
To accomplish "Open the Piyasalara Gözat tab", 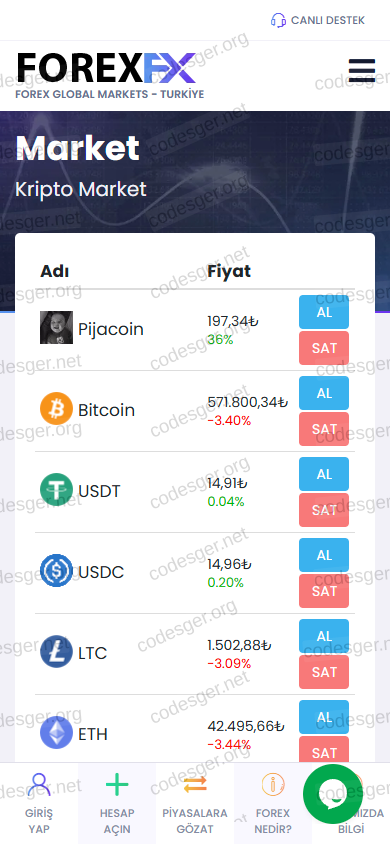I will click(x=195, y=803).
